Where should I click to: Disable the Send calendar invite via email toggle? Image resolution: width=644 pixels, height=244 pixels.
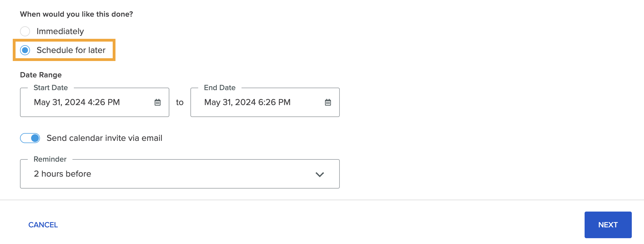30,138
